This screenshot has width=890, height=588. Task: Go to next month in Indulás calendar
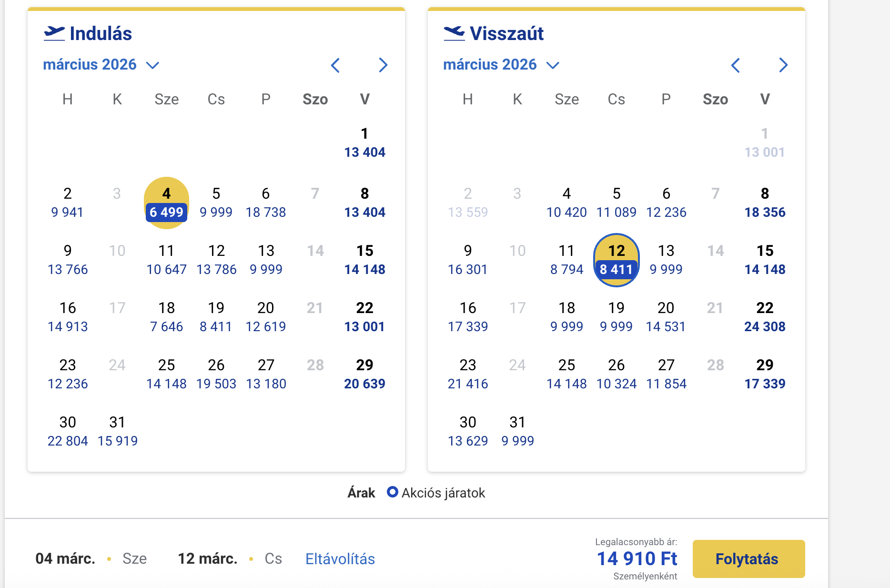pyautogui.click(x=383, y=65)
